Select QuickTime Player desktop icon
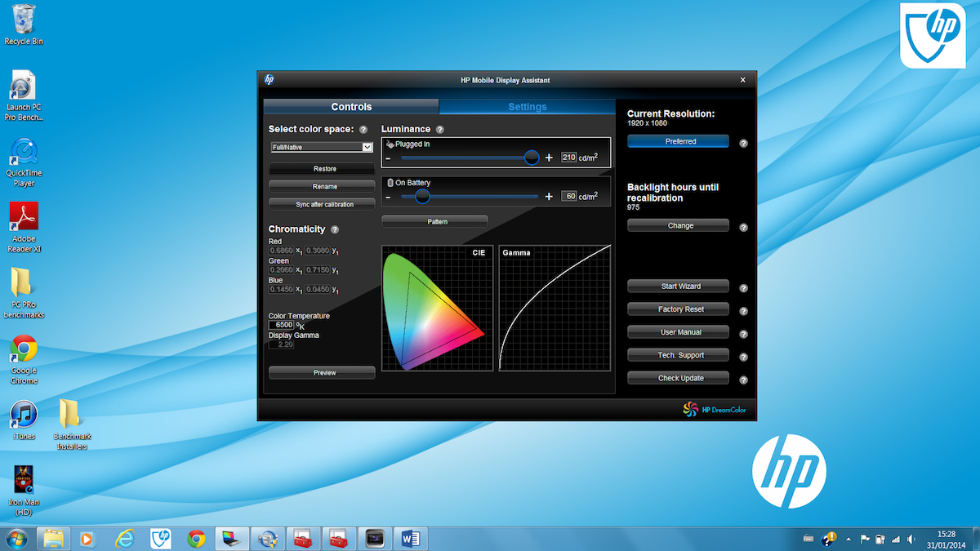980x551 pixels. (x=24, y=162)
